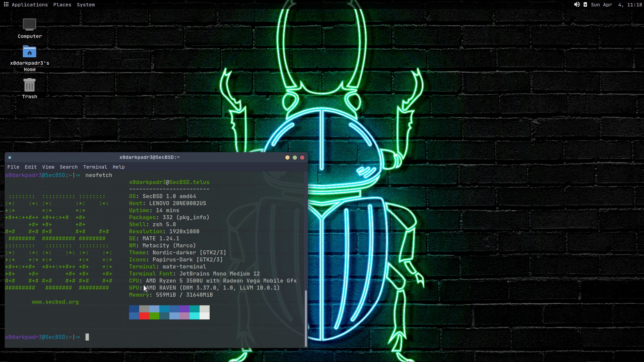Open the terminal Edit menu
Screen dimensions: 644x362
31,167
